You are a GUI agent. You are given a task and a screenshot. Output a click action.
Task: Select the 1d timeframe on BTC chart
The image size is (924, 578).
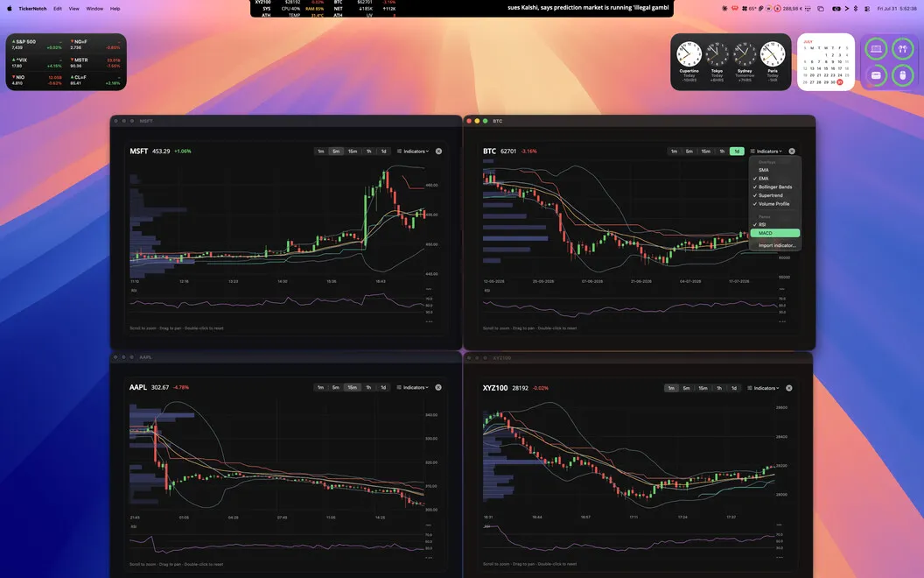(737, 152)
